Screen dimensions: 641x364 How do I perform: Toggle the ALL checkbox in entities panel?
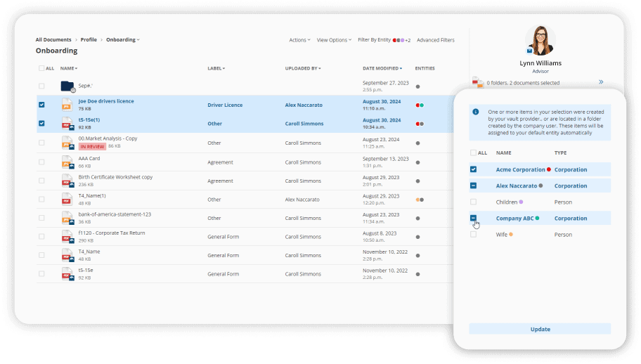[x=474, y=152]
